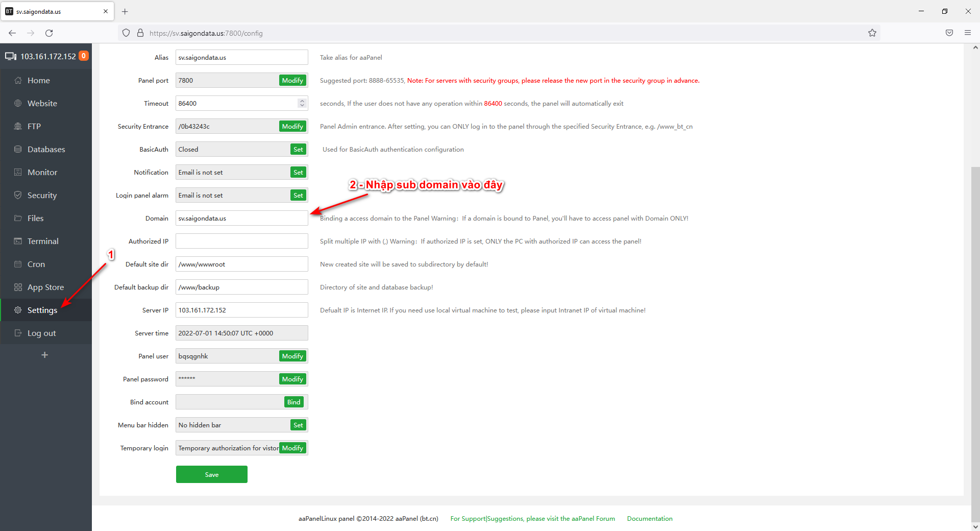Viewport: 980px width, 531px height.
Task: Click the green Save button
Action: coord(212,474)
